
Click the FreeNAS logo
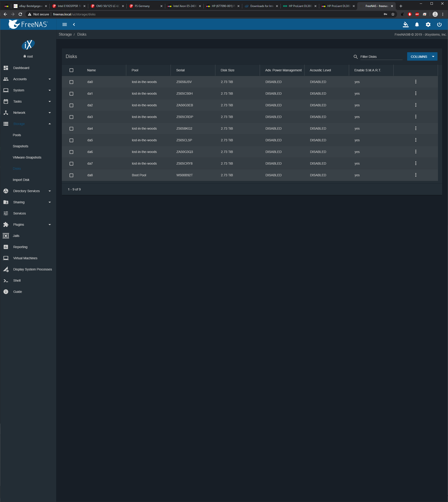pyautogui.click(x=28, y=24)
